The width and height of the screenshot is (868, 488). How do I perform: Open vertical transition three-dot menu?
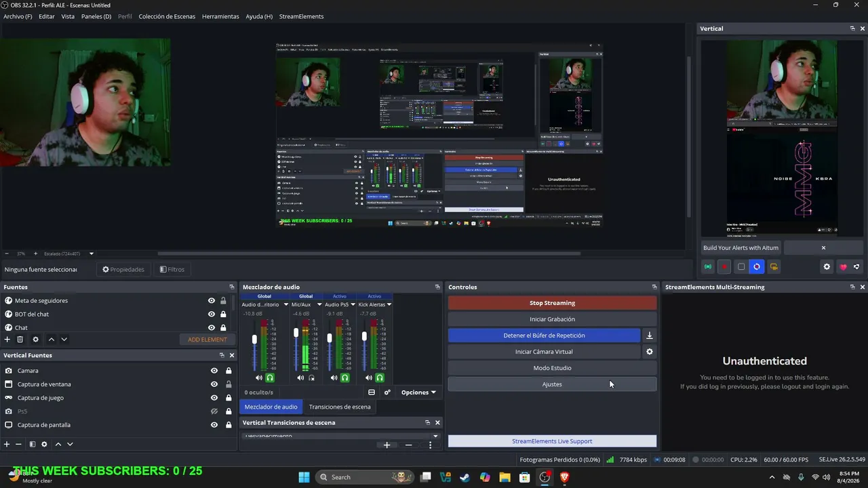[430, 445]
